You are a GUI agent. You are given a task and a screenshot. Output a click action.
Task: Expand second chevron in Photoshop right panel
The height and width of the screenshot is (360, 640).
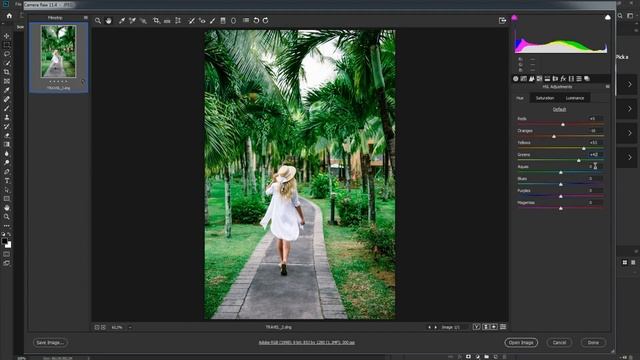[630, 109]
